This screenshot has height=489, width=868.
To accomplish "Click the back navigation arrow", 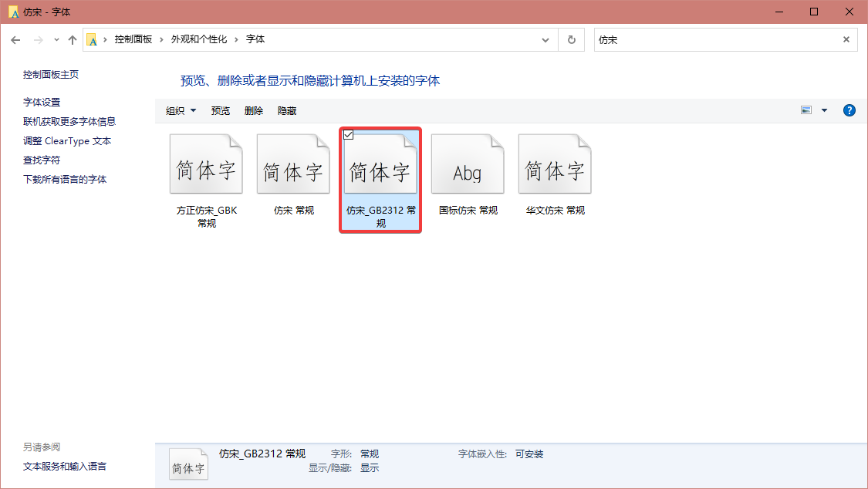I will coord(15,39).
